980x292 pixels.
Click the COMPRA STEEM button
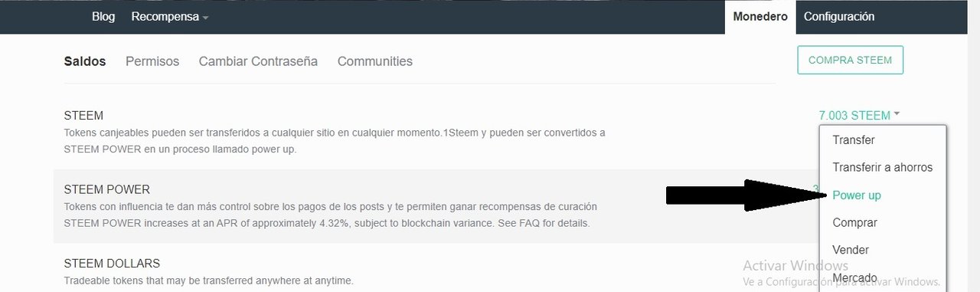pyautogui.click(x=850, y=60)
